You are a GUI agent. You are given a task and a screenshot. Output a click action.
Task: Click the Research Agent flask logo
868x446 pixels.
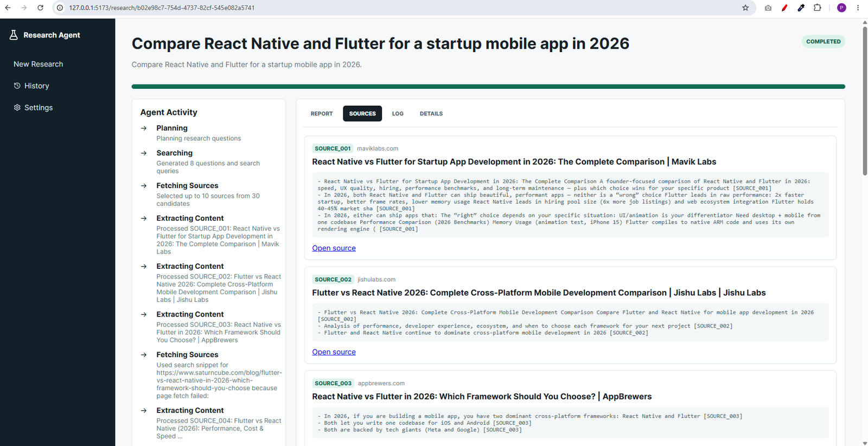(14, 35)
